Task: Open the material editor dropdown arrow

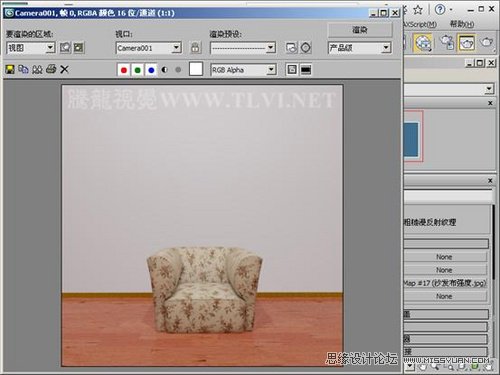Action: [489, 89]
